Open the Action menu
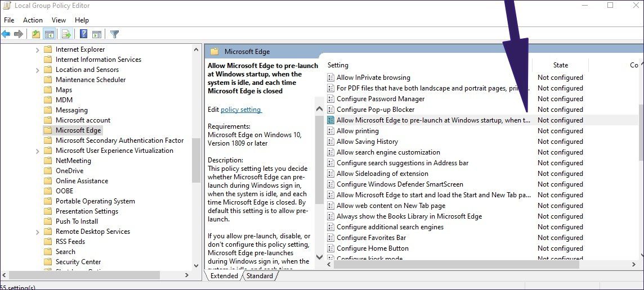This screenshot has width=644, height=290. click(x=33, y=20)
